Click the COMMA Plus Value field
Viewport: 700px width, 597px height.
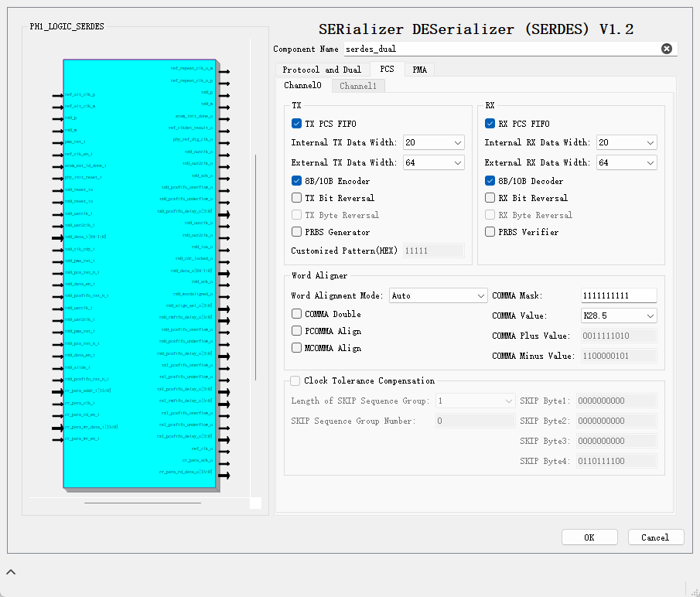point(619,336)
